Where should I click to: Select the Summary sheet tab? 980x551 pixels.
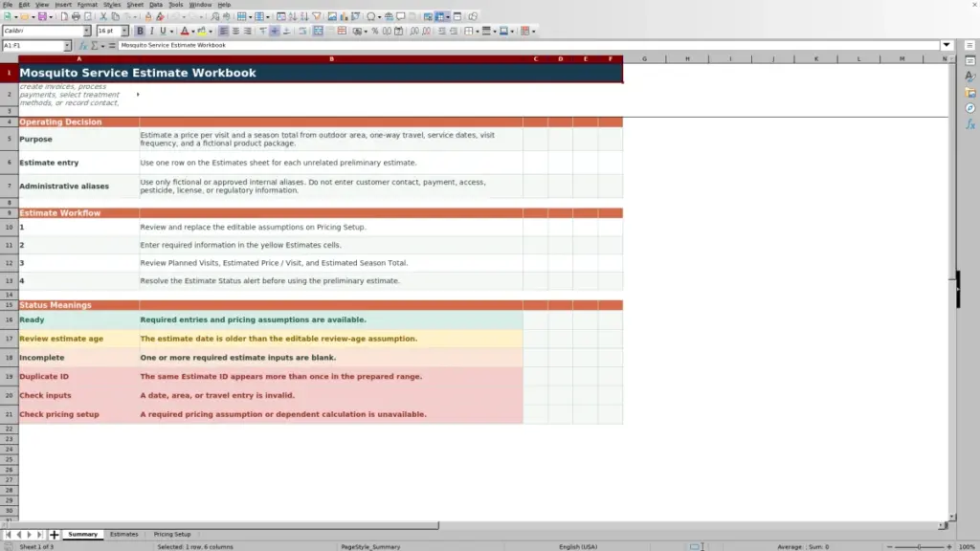[82, 534]
